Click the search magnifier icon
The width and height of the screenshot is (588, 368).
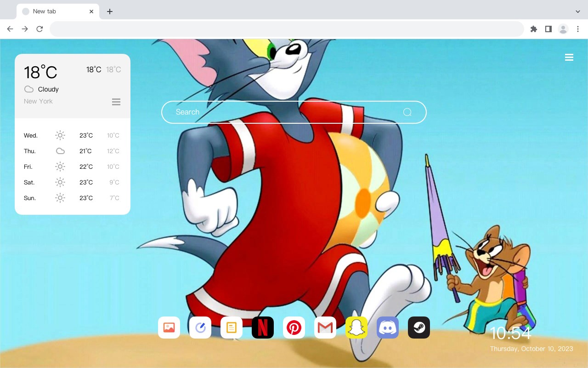click(407, 112)
